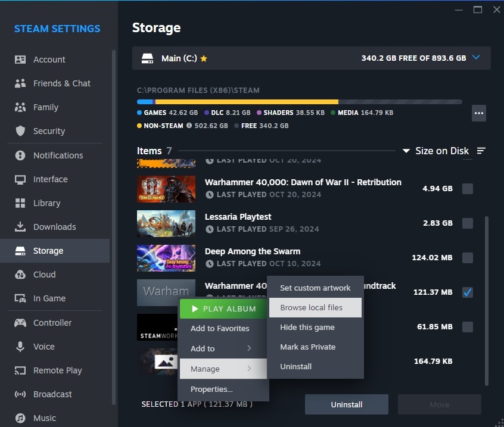The image size is (504, 427).
Task: Click the Broadcast signal icon
Action: click(20, 394)
